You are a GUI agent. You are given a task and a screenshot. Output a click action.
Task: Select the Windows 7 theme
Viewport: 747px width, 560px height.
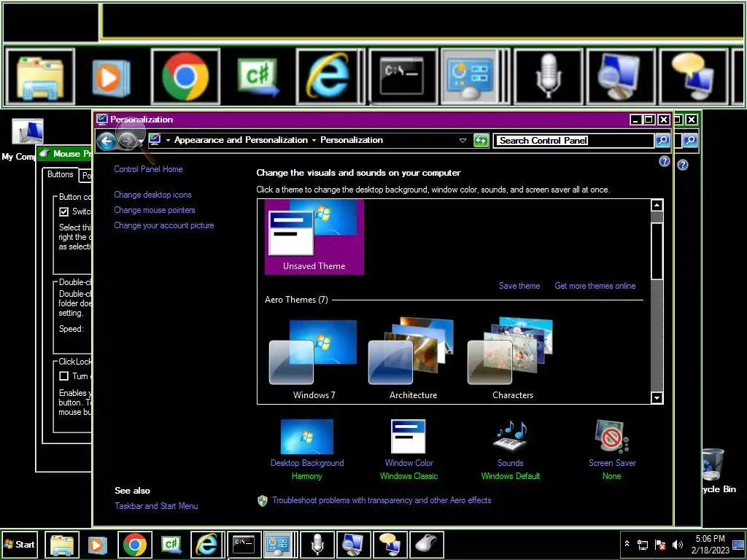click(314, 359)
